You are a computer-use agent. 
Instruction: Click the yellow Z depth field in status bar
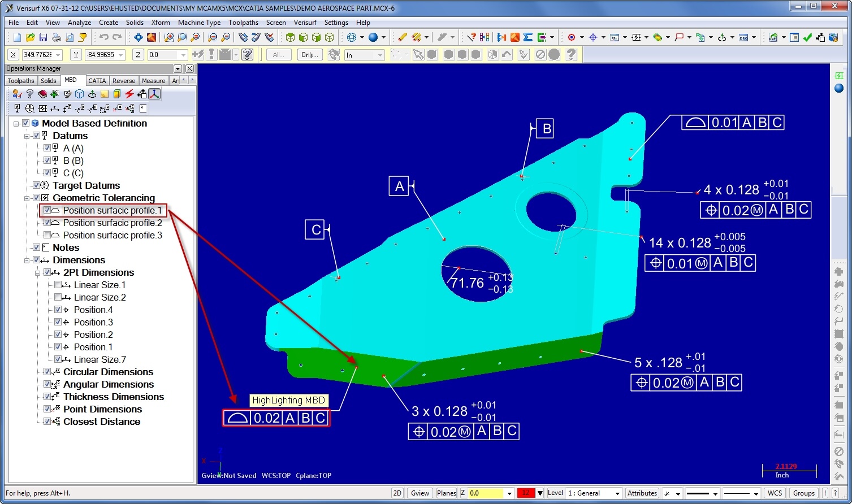[x=486, y=493]
